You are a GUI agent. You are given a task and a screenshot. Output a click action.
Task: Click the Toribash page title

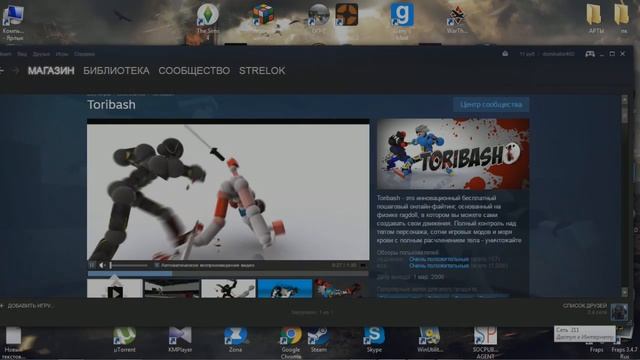point(111,105)
